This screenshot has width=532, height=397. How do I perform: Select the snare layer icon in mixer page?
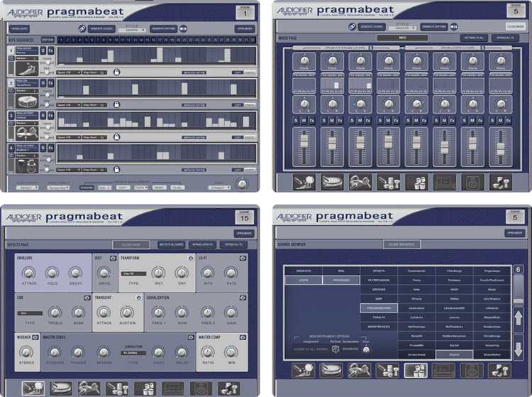point(332,182)
